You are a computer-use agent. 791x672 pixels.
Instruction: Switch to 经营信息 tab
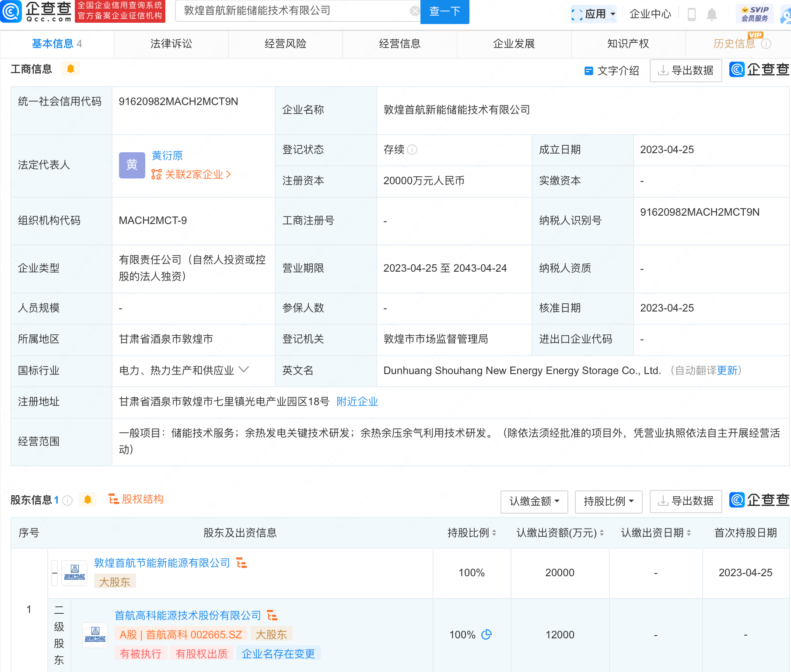pyautogui.click(x=400, y=44)
